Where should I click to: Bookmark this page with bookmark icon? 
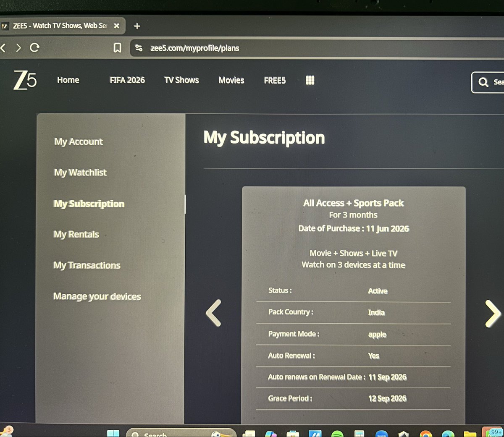118,48
